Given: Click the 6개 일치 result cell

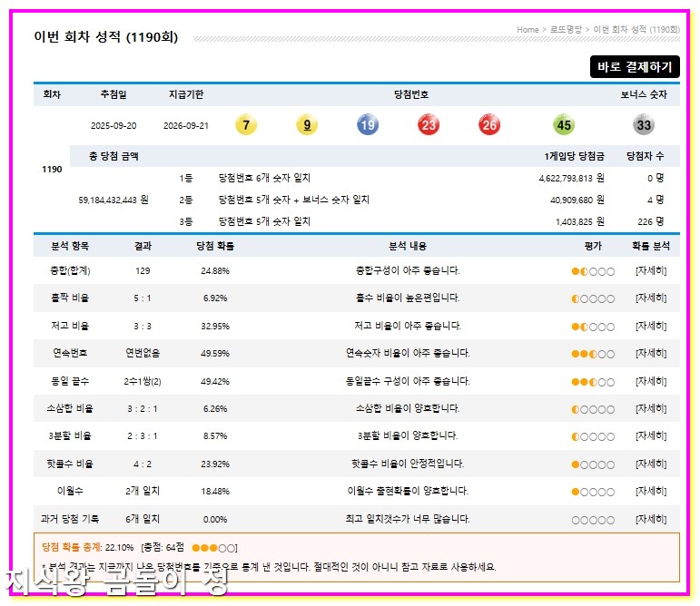Looking at the screenshot, I should point(143,519).
